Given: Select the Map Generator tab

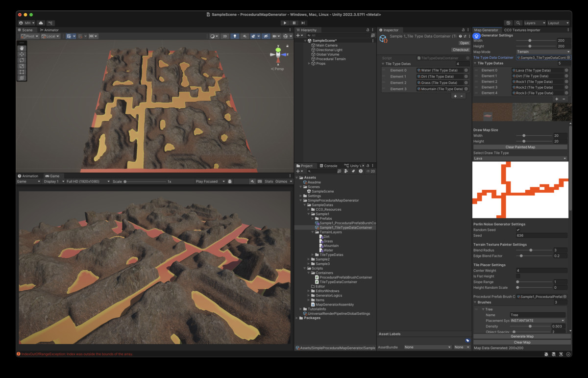Looking at the screenshot, I should pyautogui.click(x=487, y=30).
